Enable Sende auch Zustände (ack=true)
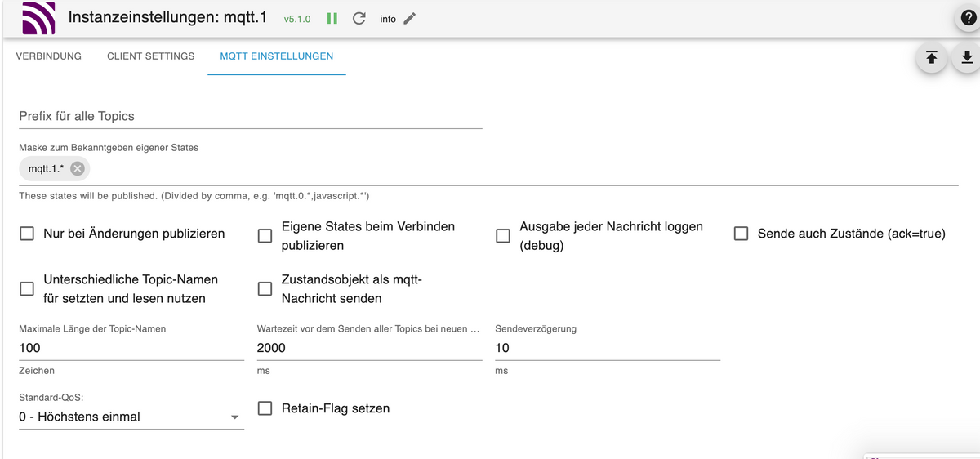 pyautogui.click(x=741, y=234)
